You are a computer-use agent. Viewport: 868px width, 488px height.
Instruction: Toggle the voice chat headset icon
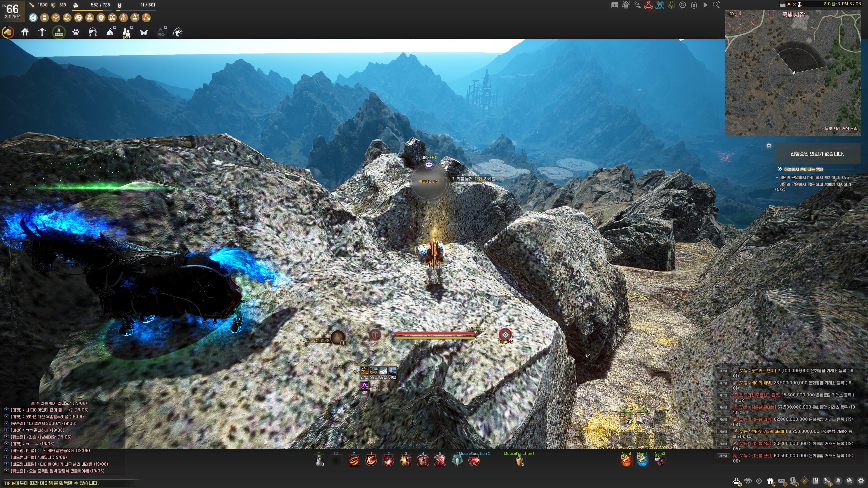(694, 5)
